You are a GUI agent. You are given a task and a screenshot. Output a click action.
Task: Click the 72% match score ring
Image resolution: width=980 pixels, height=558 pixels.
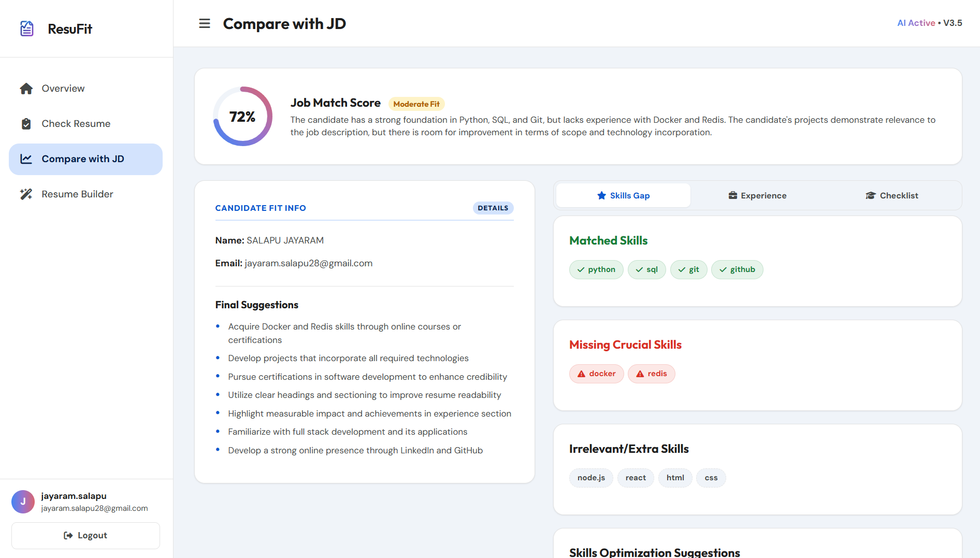tap(243, 117)
